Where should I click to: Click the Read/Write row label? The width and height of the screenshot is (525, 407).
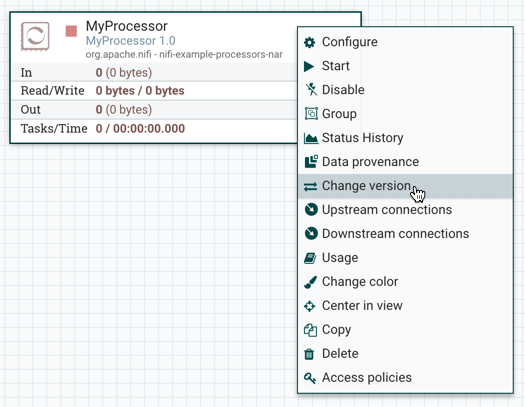click(53, 91)
